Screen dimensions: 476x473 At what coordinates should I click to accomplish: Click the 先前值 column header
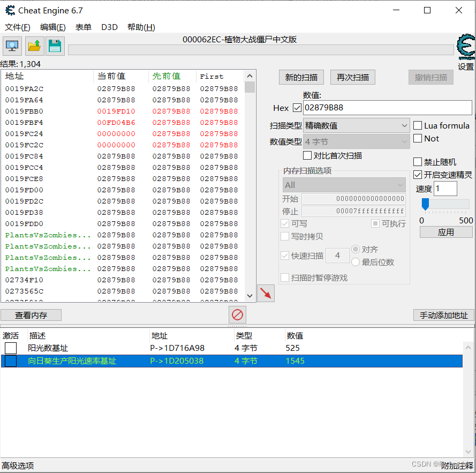coord(172,76)
